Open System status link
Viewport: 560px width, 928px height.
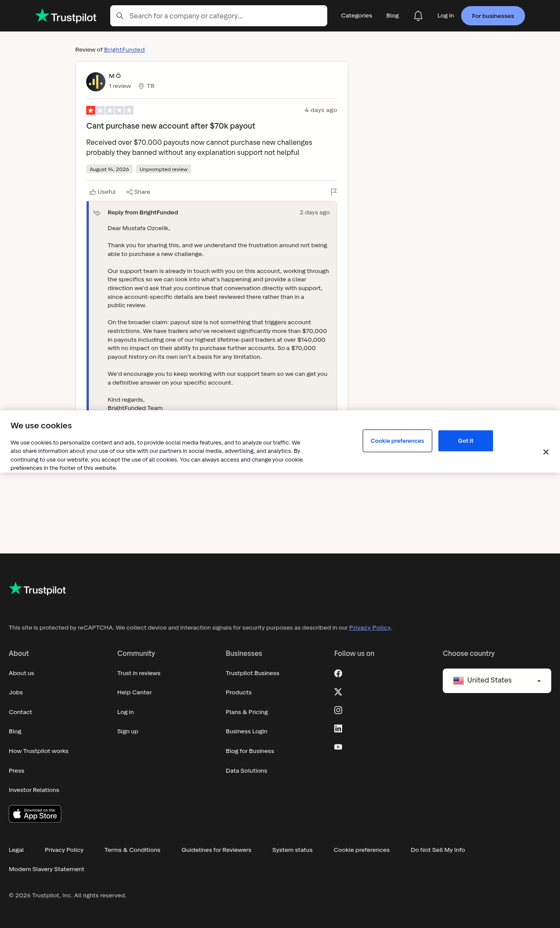(x=292, y=850)
